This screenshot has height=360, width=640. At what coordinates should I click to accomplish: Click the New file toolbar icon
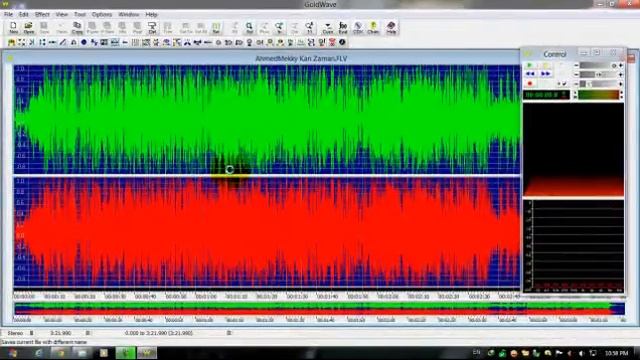(13, 28)
